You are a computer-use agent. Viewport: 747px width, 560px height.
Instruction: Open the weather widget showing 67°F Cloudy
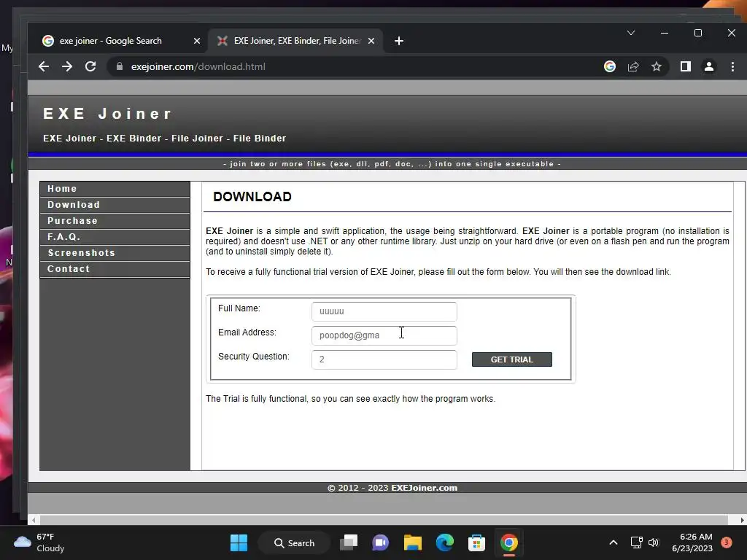tap(39, 542)
